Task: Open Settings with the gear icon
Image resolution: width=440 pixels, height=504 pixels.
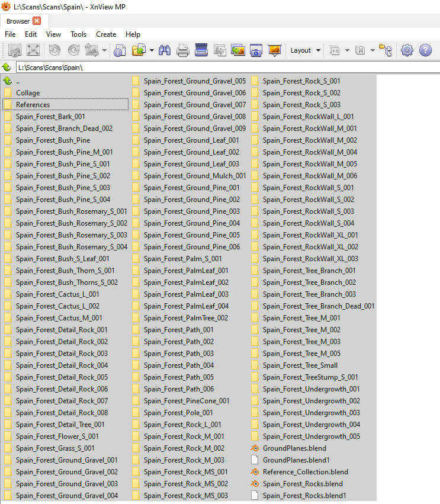Action: 407,50
